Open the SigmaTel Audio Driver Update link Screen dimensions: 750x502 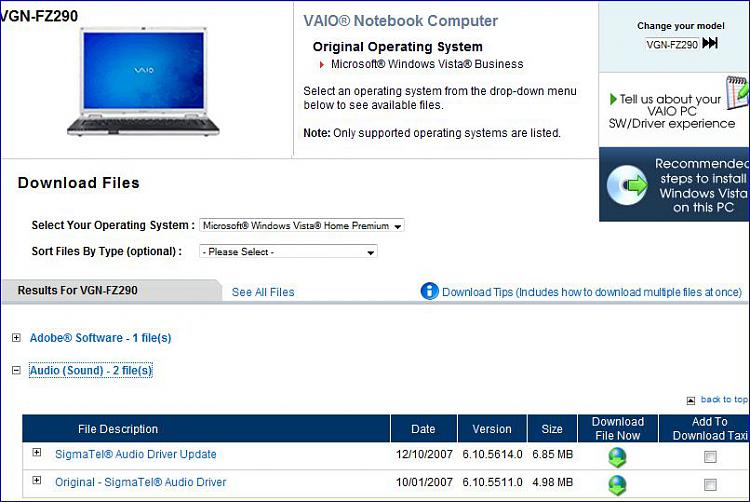[136, 454]
